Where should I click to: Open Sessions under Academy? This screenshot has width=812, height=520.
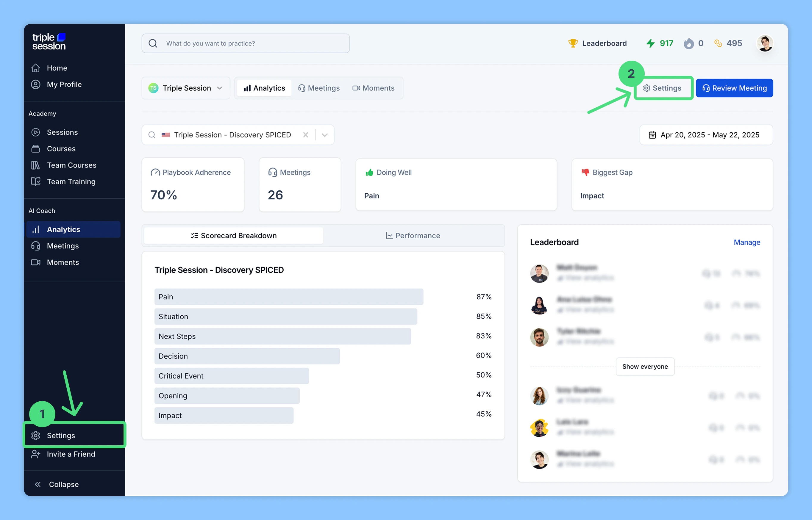[62, 132]
